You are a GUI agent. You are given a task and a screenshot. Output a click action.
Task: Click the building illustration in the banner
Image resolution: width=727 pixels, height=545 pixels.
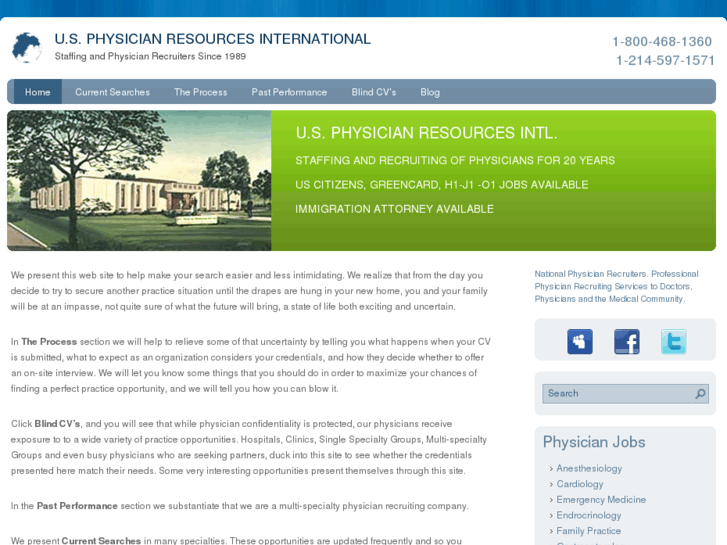point(139,180)
